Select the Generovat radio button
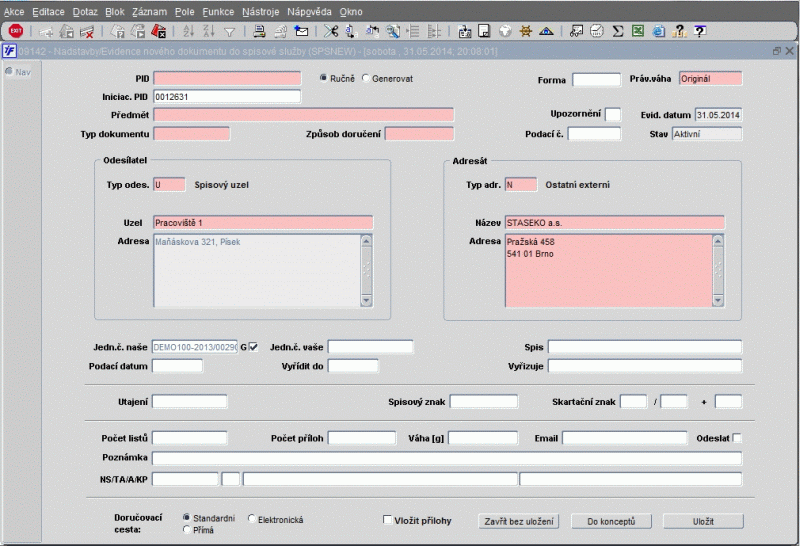This screenshot has width=800, height=546. pos(365,78)
